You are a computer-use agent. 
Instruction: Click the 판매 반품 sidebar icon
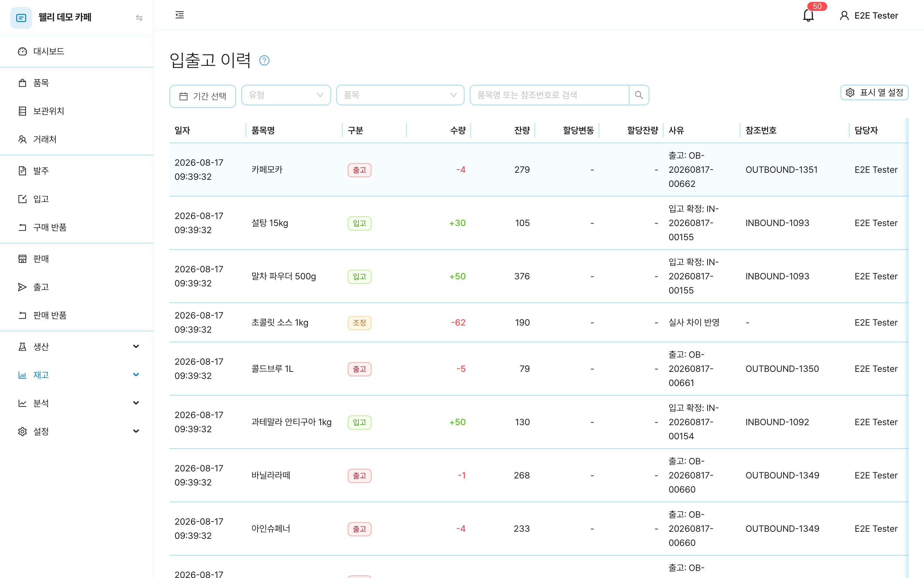click(x=22, y=315)
